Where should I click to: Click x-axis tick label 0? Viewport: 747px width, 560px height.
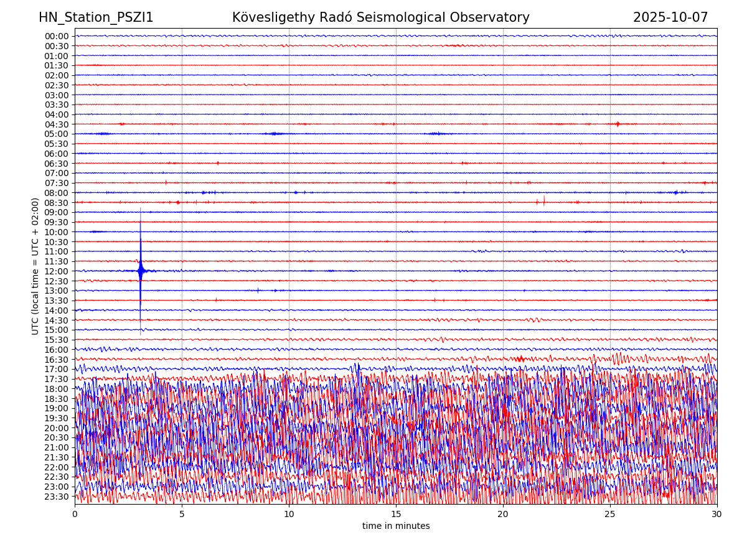[x=75, y=515]
